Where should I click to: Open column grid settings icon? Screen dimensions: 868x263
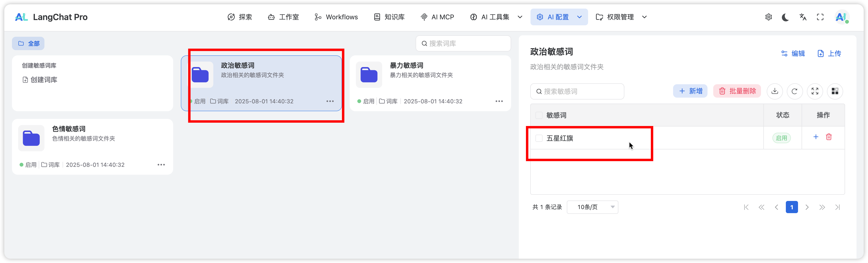pyautogui.click(x=835, y=91)
